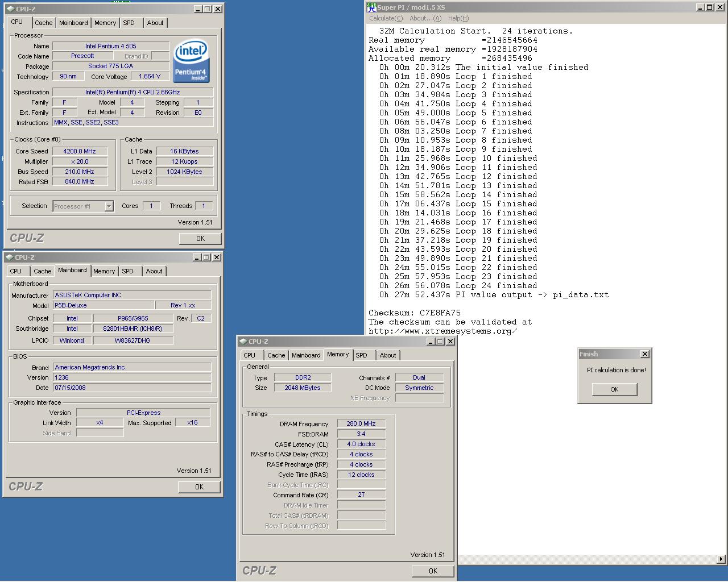Click the CAS# Latency 4.0 clocks value
The height and width of the screenshot is (582, 728).
coord(361,444)
